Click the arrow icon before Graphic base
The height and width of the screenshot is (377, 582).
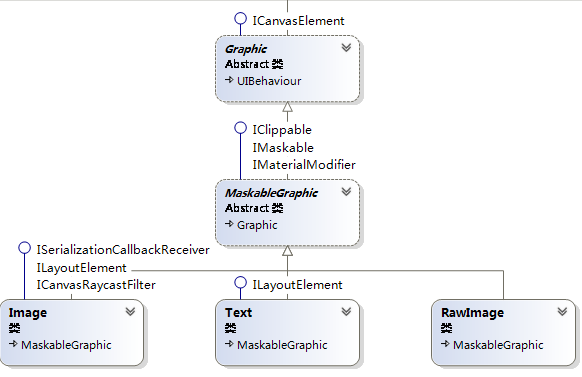tap(229, 224)
